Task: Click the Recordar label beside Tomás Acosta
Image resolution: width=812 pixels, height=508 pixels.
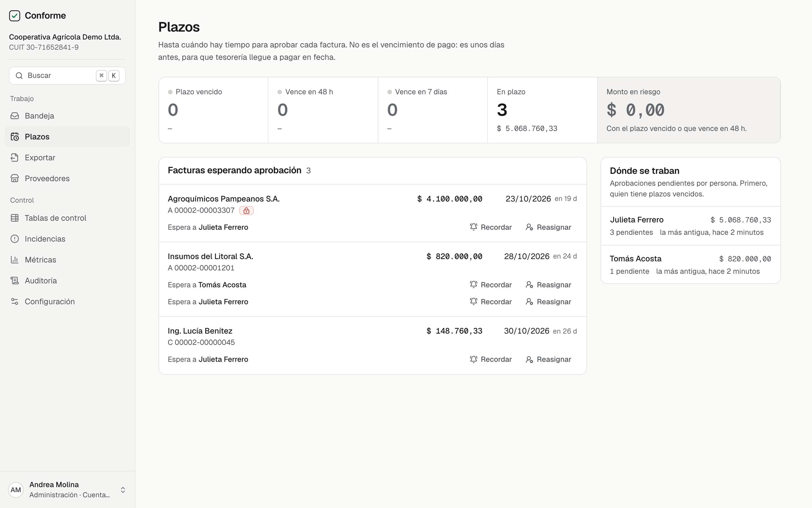Action: click(x=496, y=284)
